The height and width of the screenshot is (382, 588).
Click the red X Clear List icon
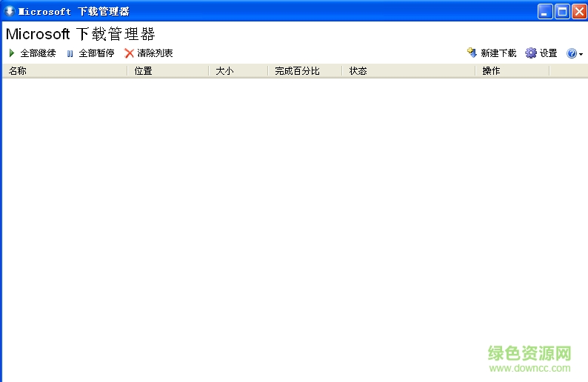(129, 53)
